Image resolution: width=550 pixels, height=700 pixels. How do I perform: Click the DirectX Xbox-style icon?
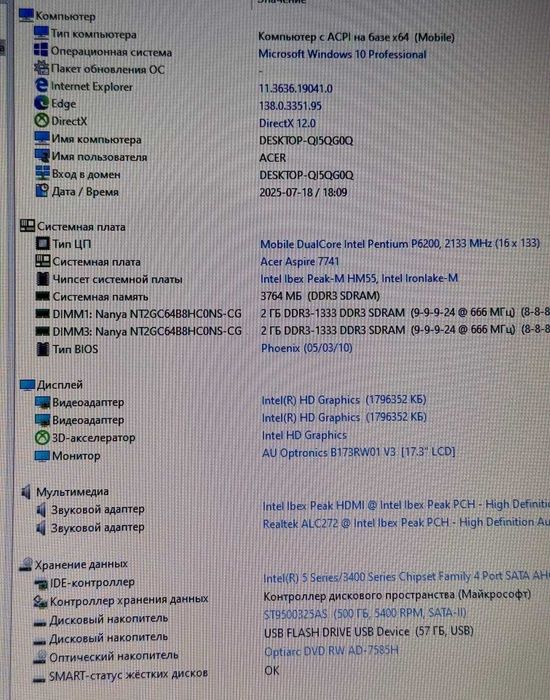(x=42, y=121)
